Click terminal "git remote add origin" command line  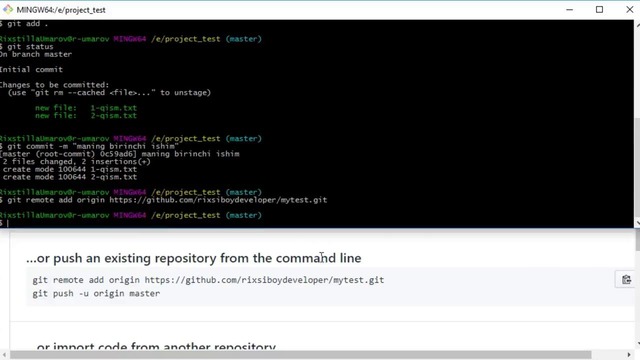pos(164,200)
